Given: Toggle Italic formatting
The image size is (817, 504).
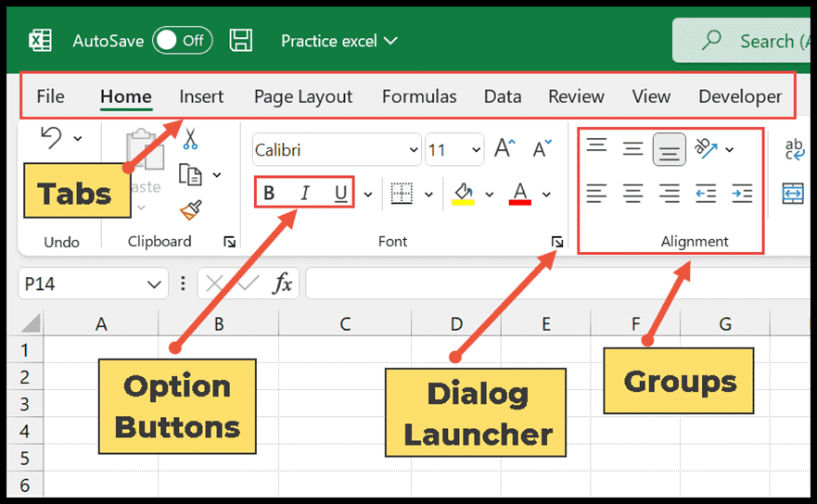Looking at the screenshot, I should click(305, 193).
